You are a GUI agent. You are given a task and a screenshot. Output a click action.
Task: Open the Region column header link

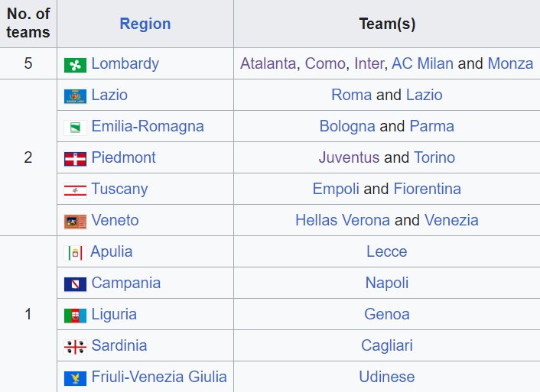[145, 24]
